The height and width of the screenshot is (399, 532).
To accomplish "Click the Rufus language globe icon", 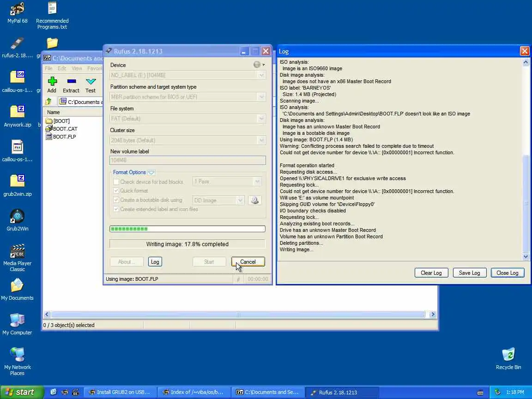I will tap(257, 65).
